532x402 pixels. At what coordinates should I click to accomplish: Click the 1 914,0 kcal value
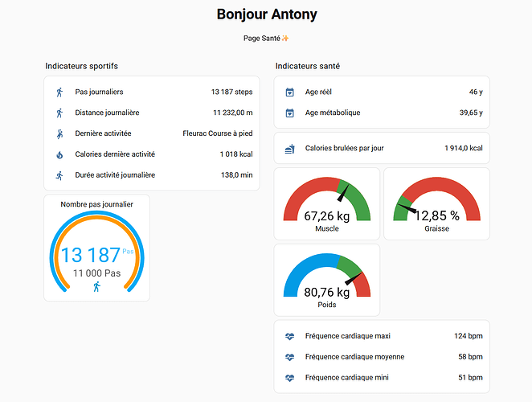[x=463, y=149]
